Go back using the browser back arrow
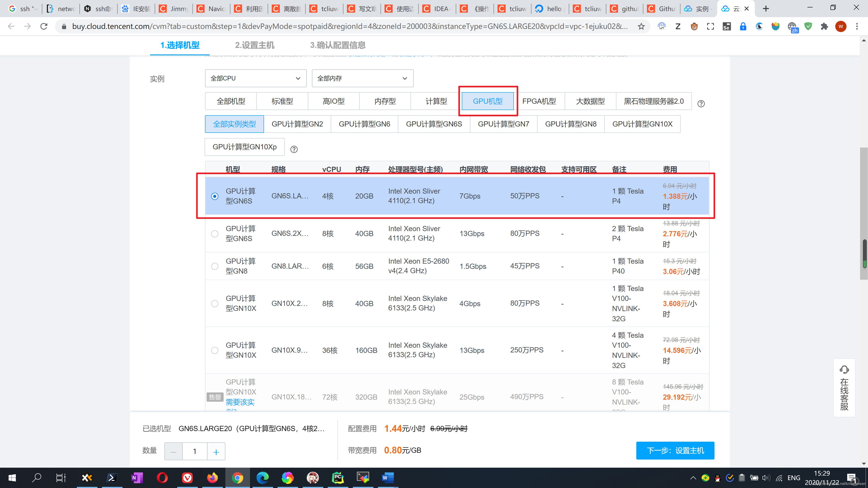 [x=11, y=26]
